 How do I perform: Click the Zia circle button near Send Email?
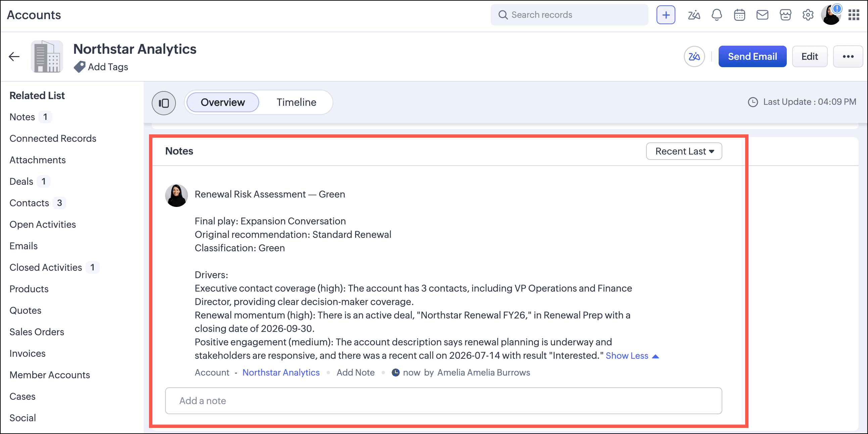694,56
